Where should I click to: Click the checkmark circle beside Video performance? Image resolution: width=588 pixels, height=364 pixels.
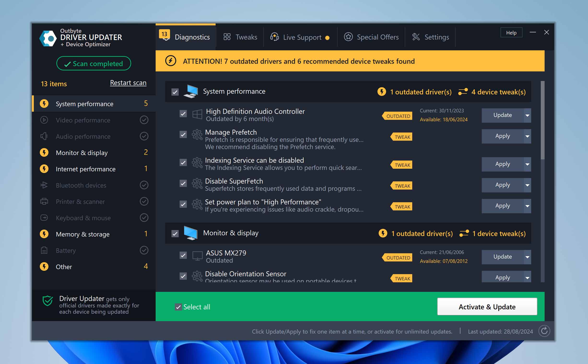pos(144,120)
